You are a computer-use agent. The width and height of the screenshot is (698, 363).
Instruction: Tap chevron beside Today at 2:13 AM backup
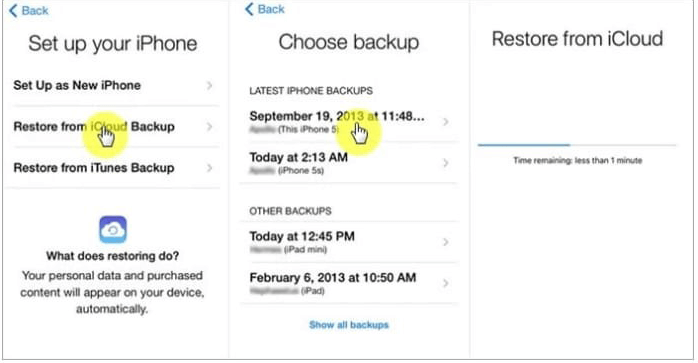pyautogui.click(x=446, y=163)
